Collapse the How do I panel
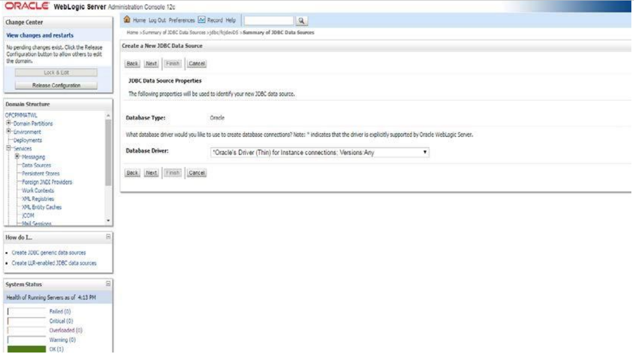 (x=109, y=237)
